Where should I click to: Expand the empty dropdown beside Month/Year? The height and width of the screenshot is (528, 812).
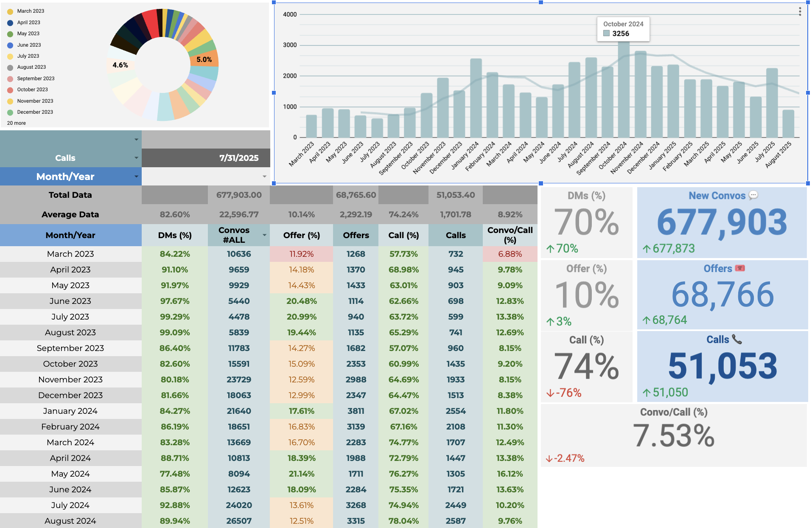click(264, 177)
